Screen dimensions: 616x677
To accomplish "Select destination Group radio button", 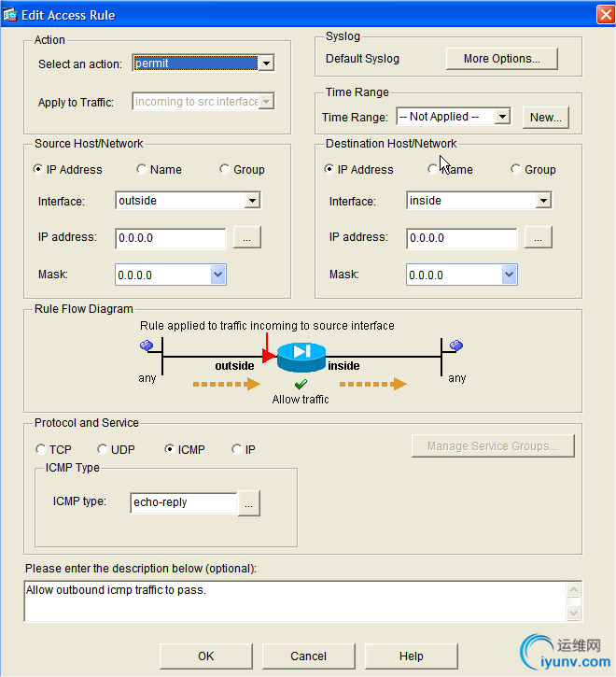I will (516, 169).
